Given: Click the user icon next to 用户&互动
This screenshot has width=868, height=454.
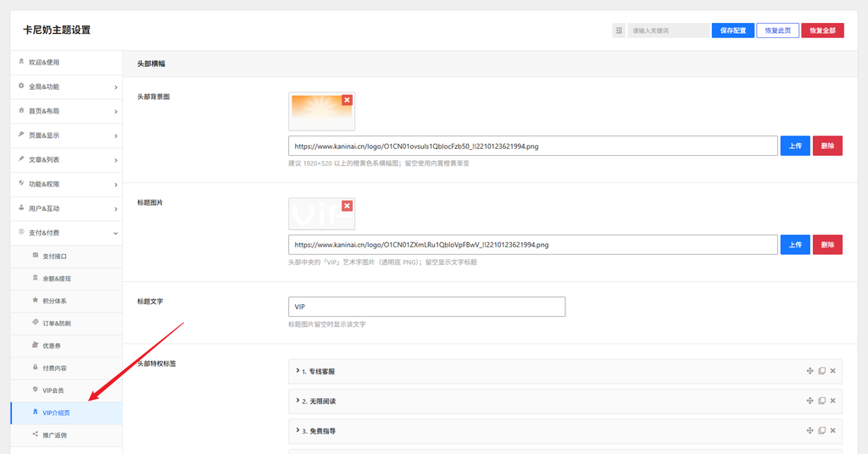Looking at the screenshot, I should 21,208.
